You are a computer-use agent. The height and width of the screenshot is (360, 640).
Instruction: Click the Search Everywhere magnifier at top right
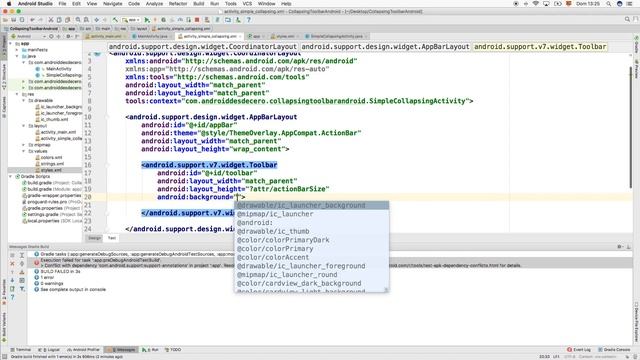click(x=627, y=19)
